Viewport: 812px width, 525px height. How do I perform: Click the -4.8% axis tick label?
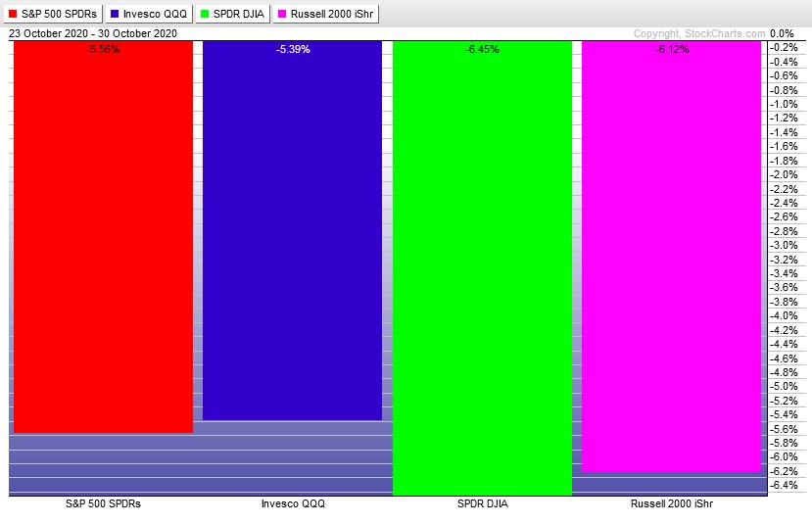(784, 373)
